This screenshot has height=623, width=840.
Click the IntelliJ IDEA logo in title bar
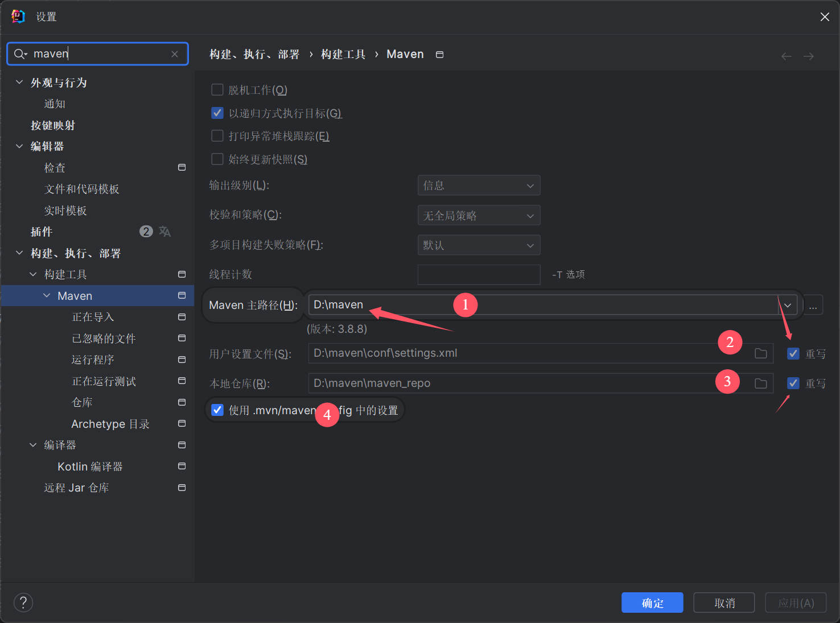[x=18, y=16]
